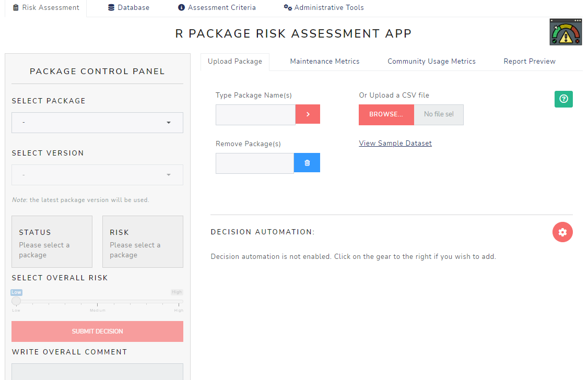Expand the Select Version dropdown
The width and height of the screenshot is (588, 380).
click(x=97, y=174)
